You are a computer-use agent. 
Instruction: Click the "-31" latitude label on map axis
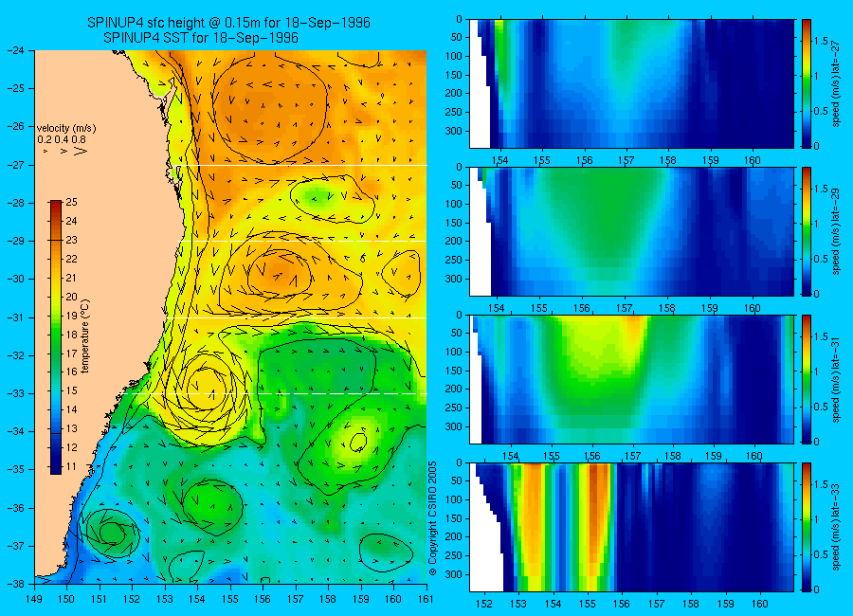[16, 317]
